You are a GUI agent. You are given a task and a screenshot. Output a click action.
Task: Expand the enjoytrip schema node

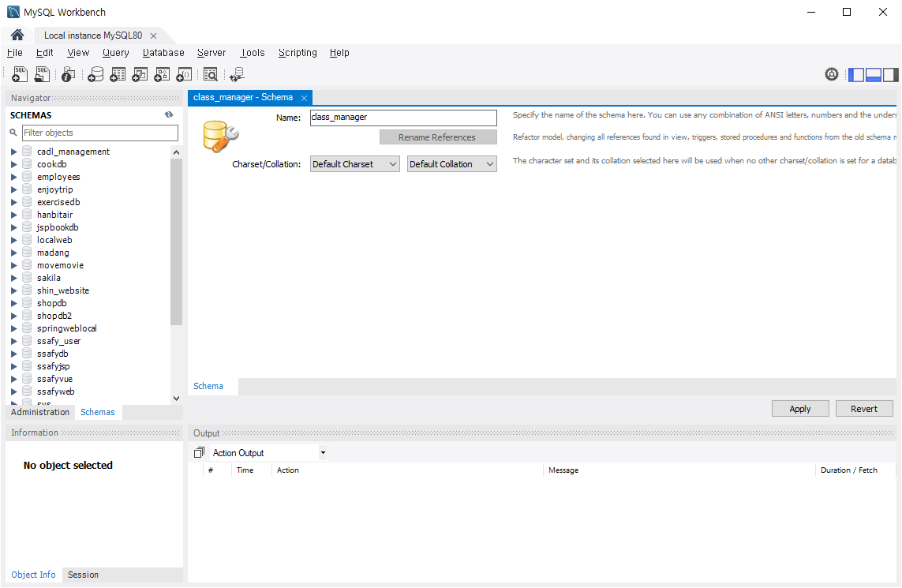coord(13,189)
